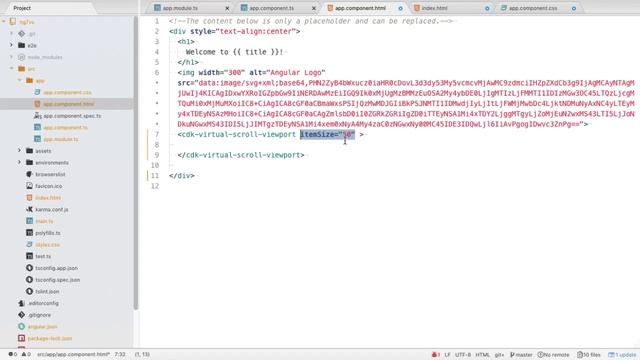The image size is (640, 360).
Task: Click the app.module.ts TypeScript icon in tree
Action: 37,139
